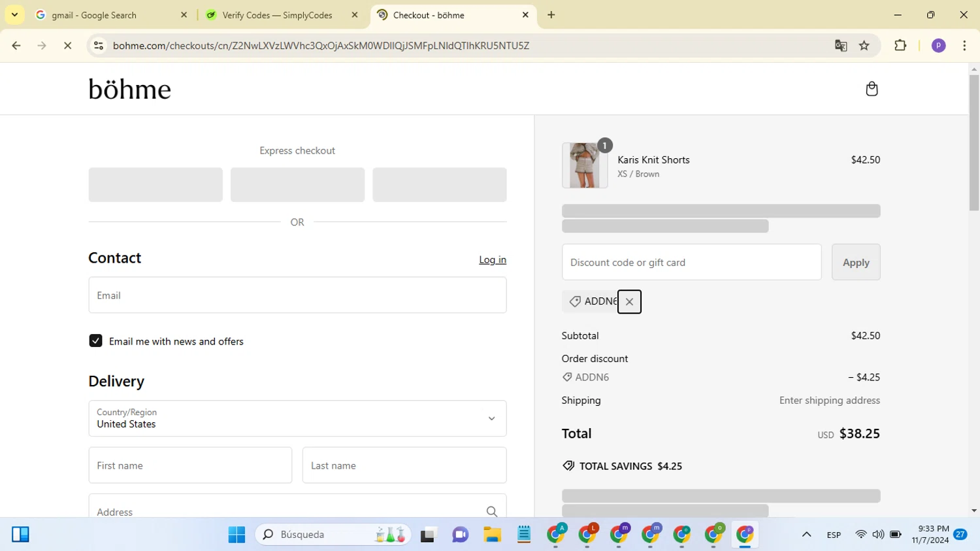
Task: Switch to Chrome window with L profile badge
Action: 587,535
